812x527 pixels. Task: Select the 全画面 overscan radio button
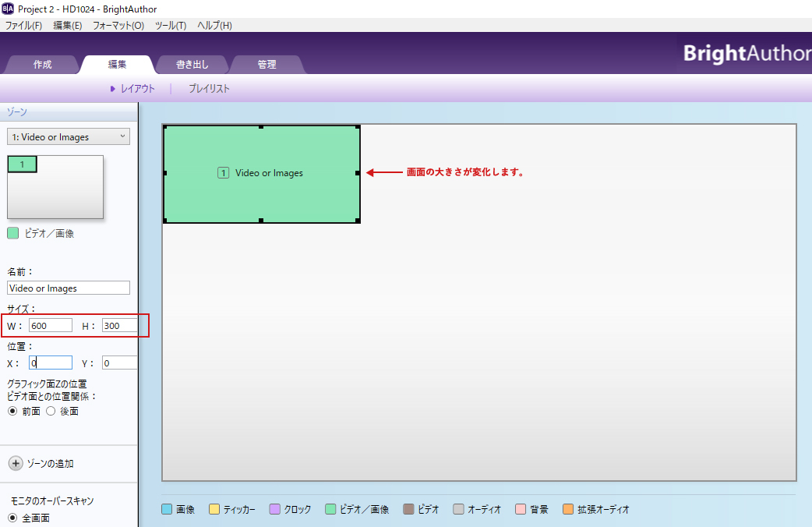(12, 518)
